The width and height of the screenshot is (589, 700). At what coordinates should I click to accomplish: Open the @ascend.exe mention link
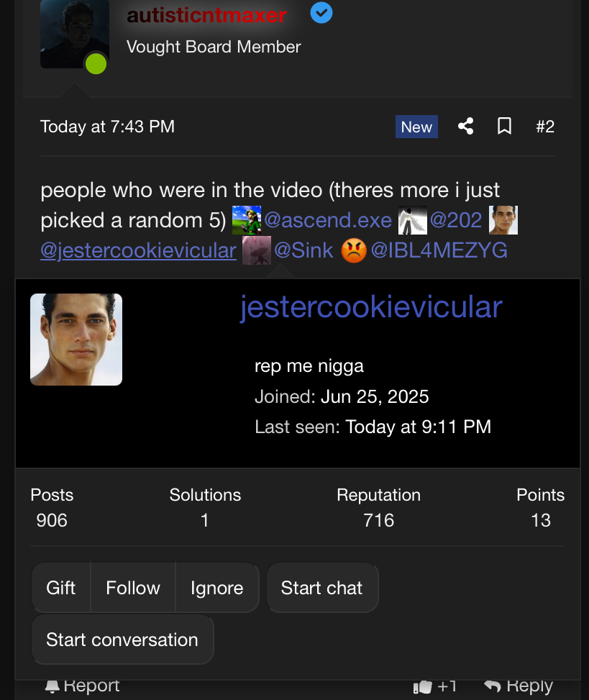point(328,220)
